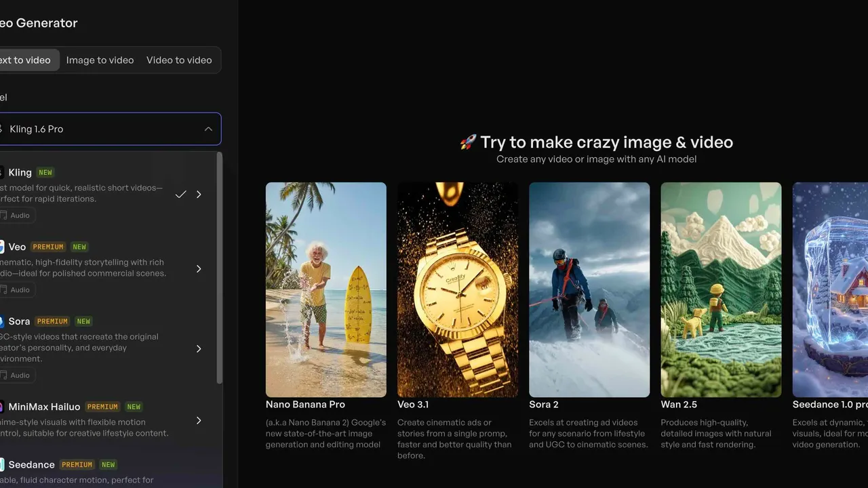This screenshot has height=488, width=868.
Task: Open the Nano Banana Pro beach thumbnail
Action: point(326,289)
